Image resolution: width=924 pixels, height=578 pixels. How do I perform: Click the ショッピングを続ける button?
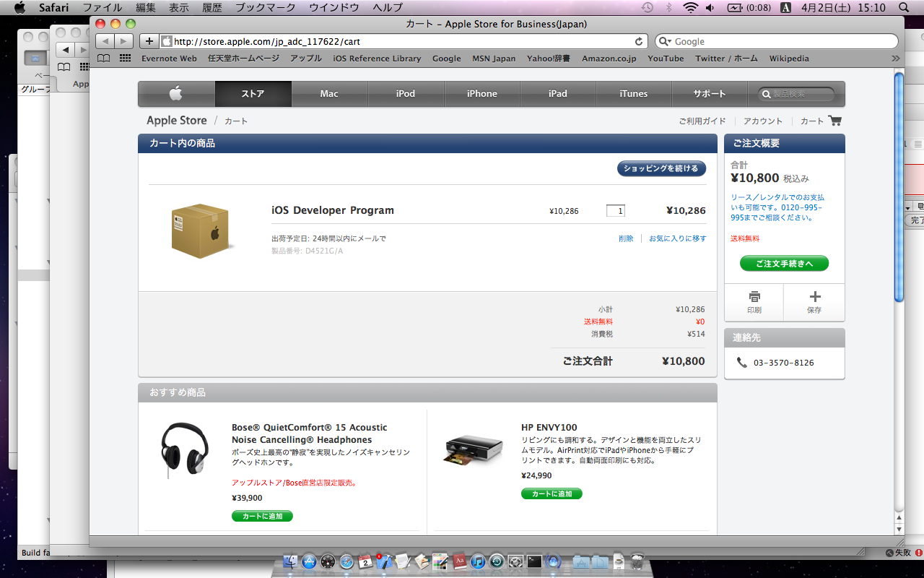pyautogui.click(x=661, y=168)
